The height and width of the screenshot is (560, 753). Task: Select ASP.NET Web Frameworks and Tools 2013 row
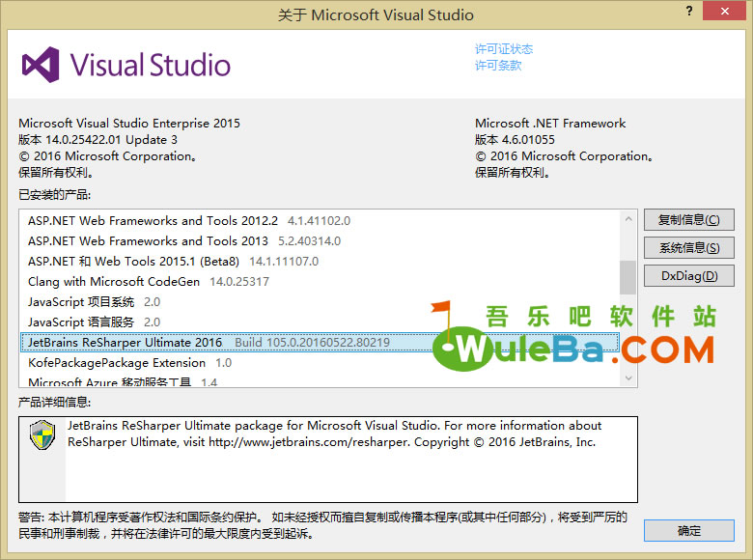coord(320,240)
